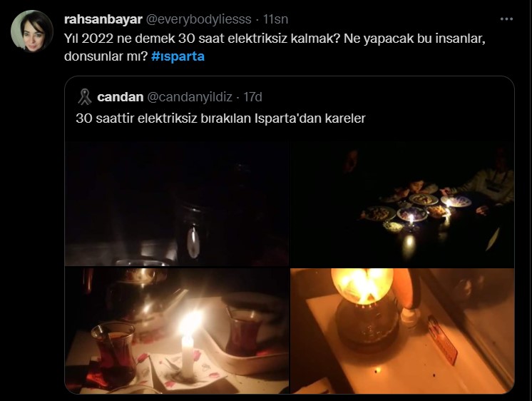The image size is (532, 401).
Task: Open the oil lamp photo thumbnail
Action: pyautogui.click(x=402, y=330)
